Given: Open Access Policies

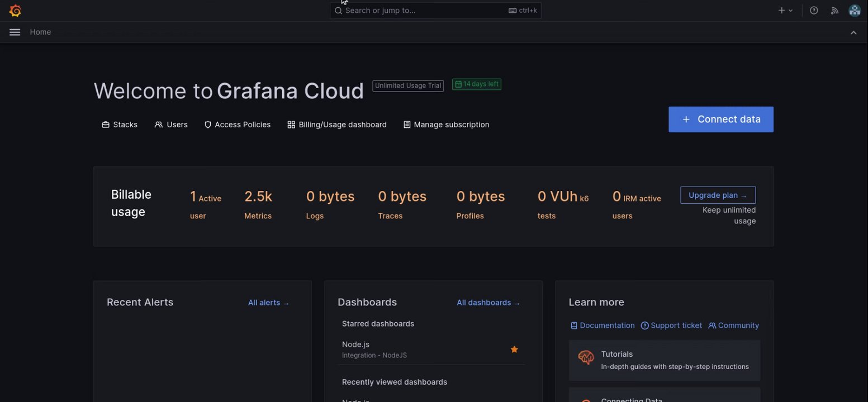Looking at the screenshot, I should (238, 125).
